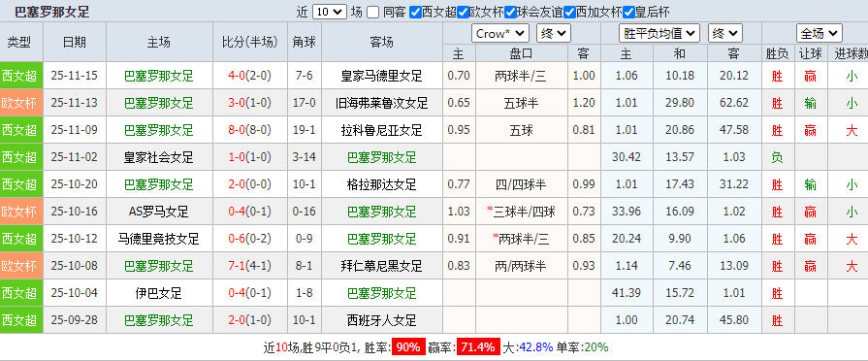Viewport: 868px width, 361px height.
Task: Open the recent matches count dropdown showing 10
Action: (x=330, y=13)
